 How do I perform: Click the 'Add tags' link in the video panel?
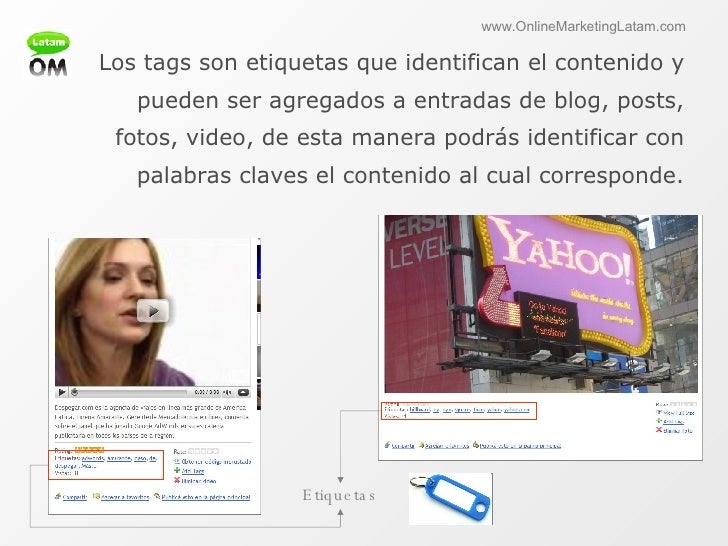point(193,471)
